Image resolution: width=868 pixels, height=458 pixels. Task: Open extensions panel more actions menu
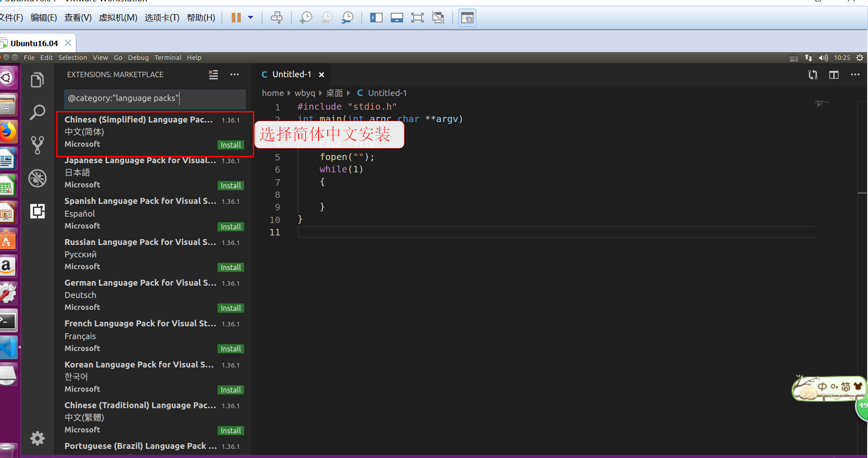234,75
